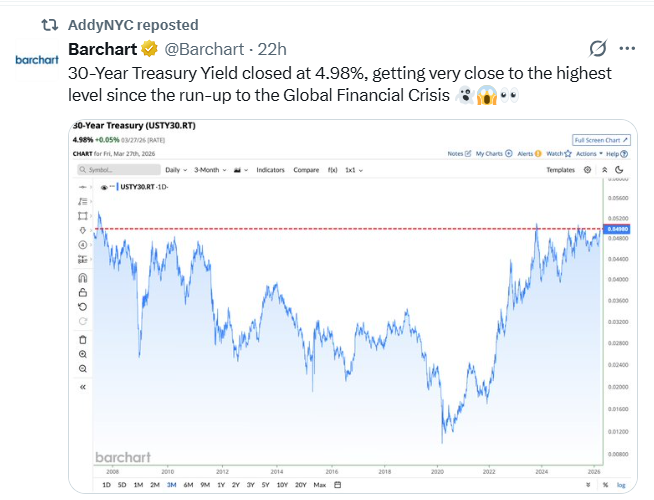Screen dimensions: 654x500
Task: Toggle the log scale option
Action: click(x=621, y=485)
